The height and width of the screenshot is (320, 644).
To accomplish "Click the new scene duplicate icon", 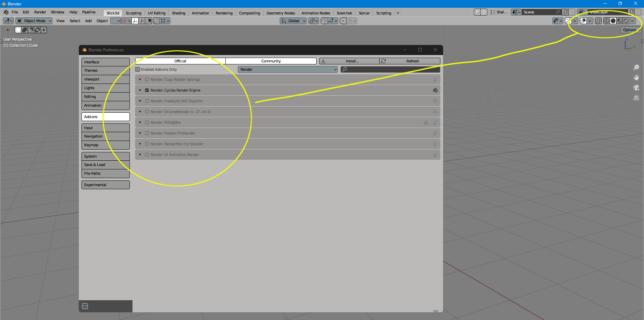I will point(565,12).
